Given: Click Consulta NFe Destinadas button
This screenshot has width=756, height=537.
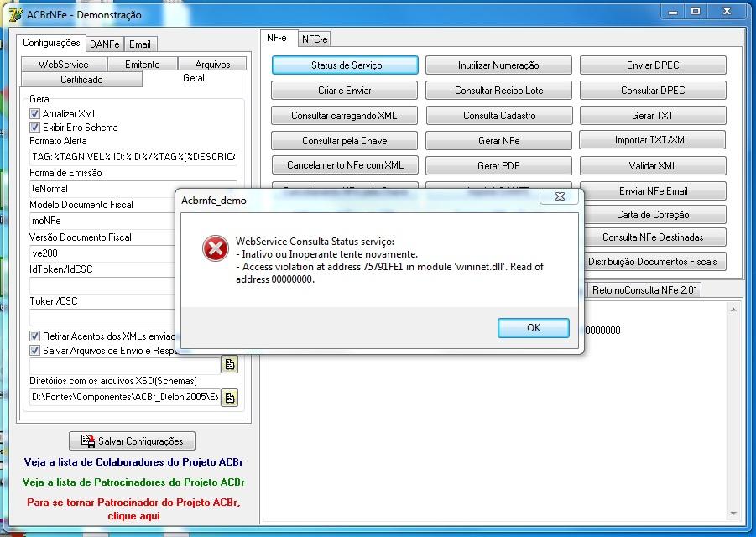Looking at the screenshot, I should click(654, 237).
